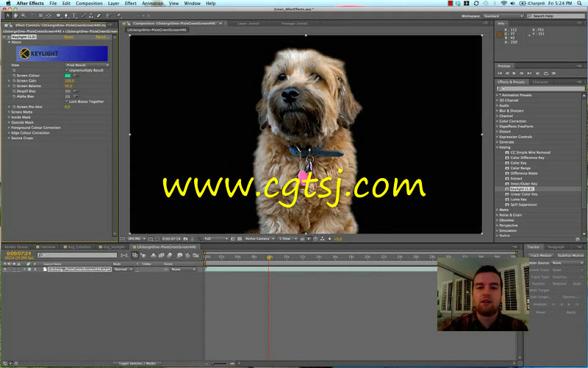Toggle preview audio mute icon
Viewport: 588px width, 368px height.
[537, 73]
